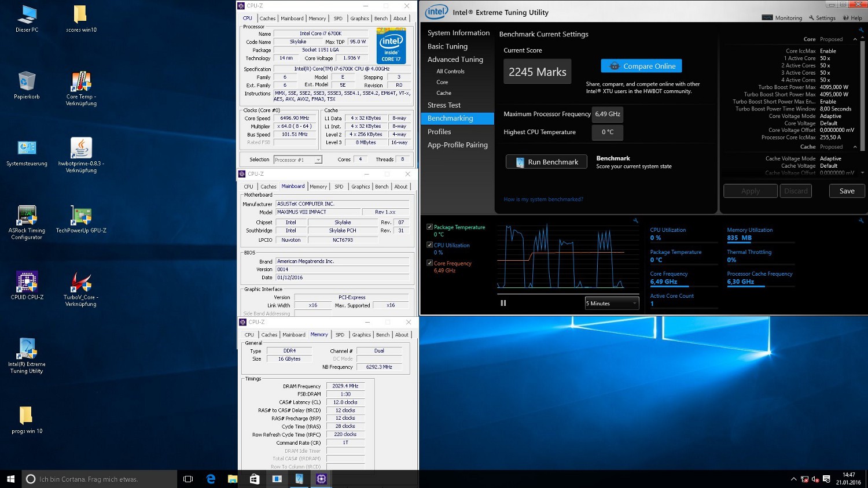Open the Dieser PC desktop icon
Viewport: 868px width, 488px height.
tap(27, 19)
